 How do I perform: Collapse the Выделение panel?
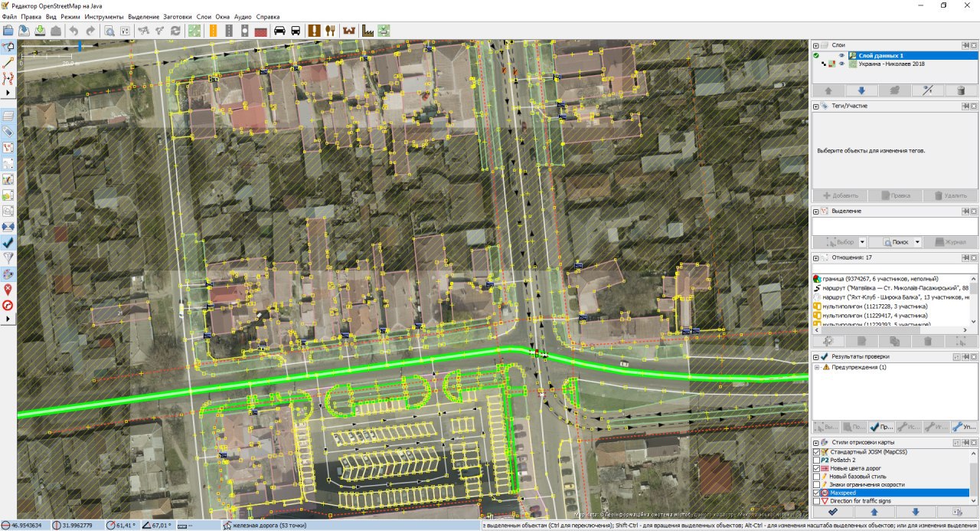point(816,211)
